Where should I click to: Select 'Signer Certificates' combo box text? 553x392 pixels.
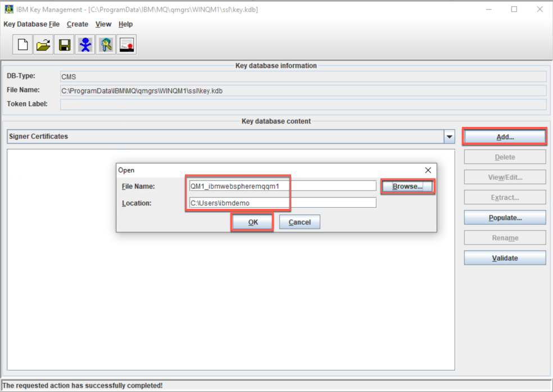pos(38,136)
